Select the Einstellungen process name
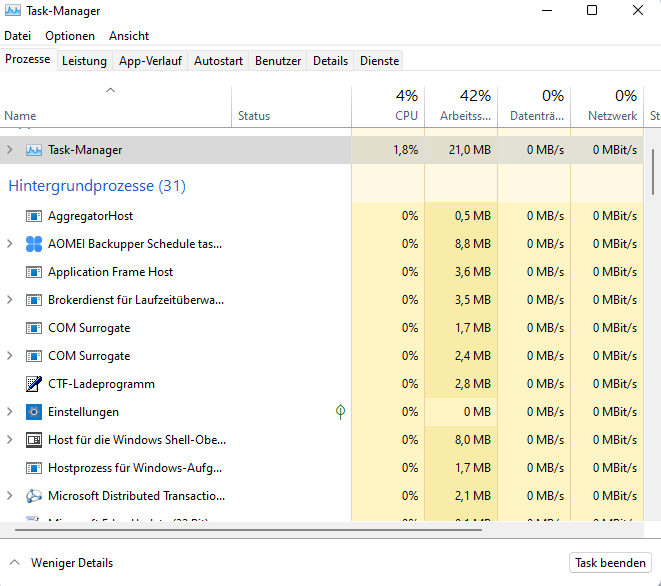 tap(83, 412)
